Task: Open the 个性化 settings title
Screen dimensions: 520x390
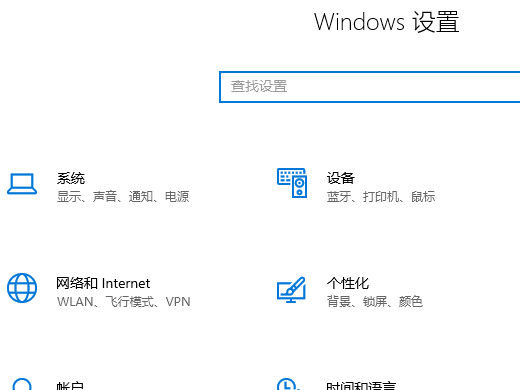Action: click(348, 283)
